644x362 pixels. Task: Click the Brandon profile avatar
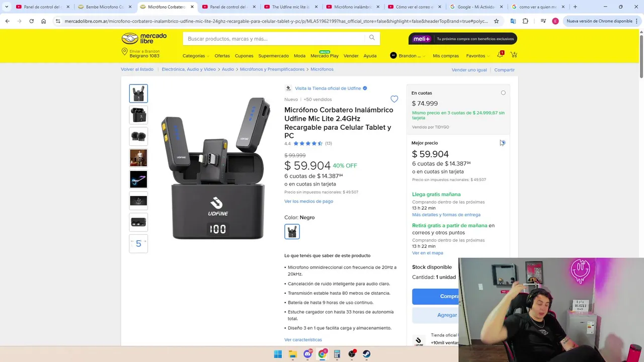pos(393,55)
